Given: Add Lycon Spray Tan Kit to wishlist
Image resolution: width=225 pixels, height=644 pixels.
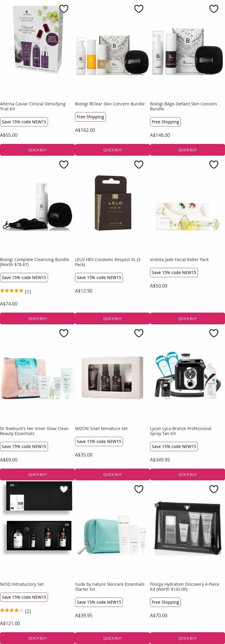Looking at the screenshot, I should (x=214, y=333).
